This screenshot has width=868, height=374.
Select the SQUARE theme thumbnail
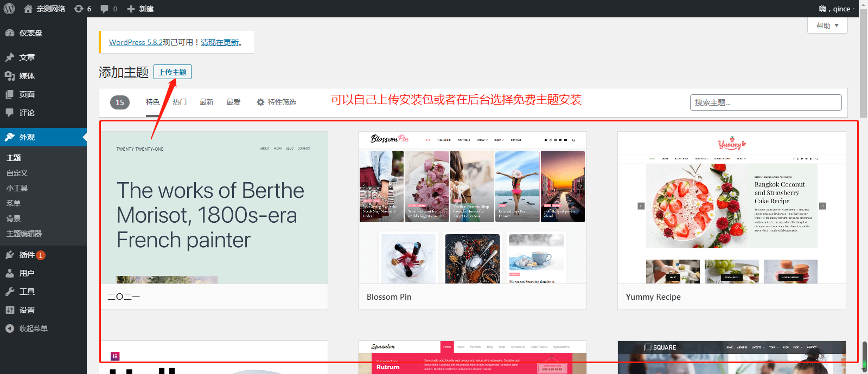click(731, 357)
